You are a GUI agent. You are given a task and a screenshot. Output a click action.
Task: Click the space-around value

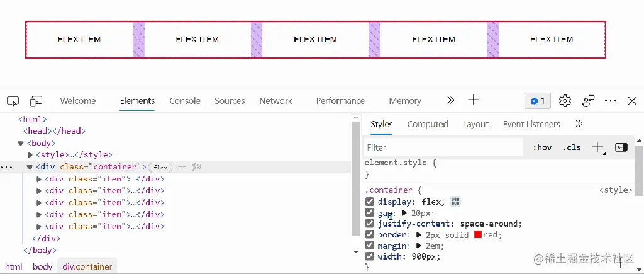[489, 224]
